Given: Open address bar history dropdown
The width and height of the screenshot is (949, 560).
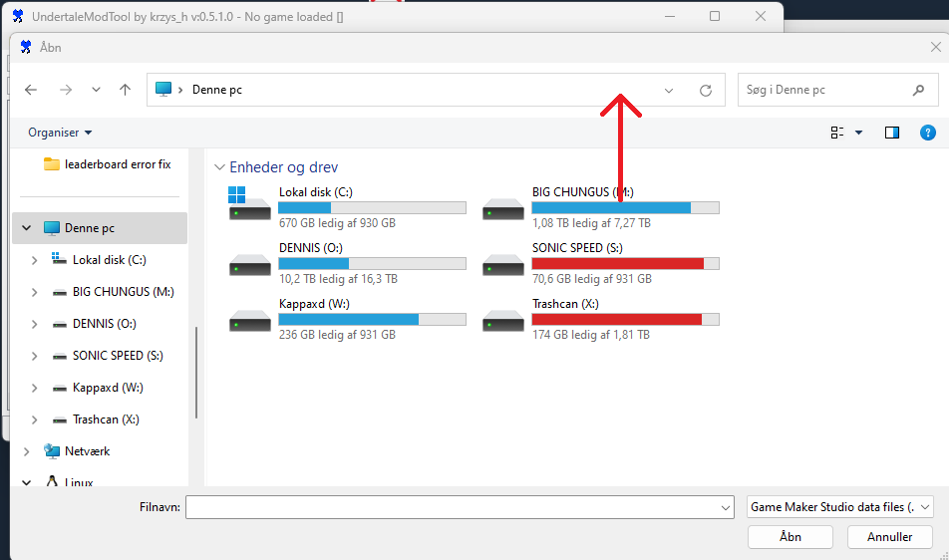Looking at the screenshot, I should tap(669, 91).
